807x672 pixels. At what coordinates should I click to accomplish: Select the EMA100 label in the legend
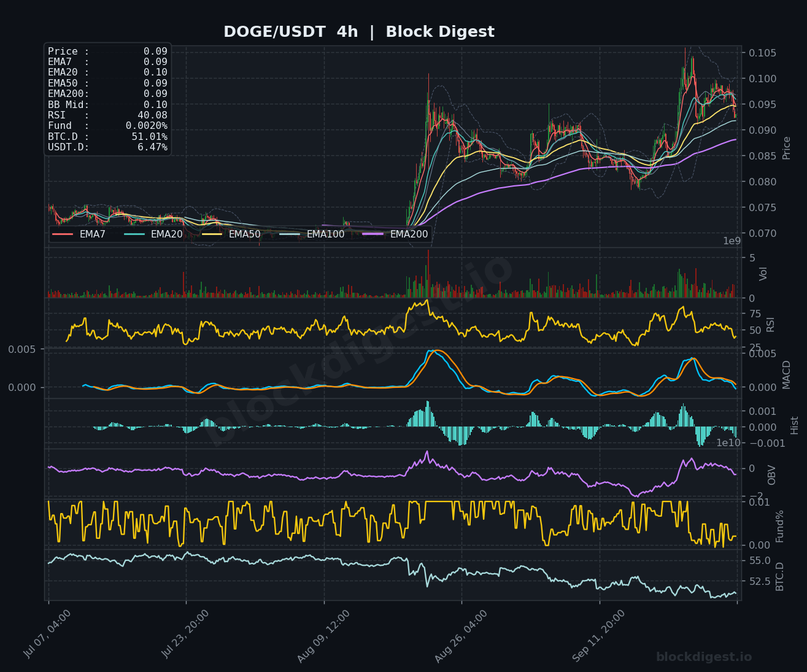326,234
